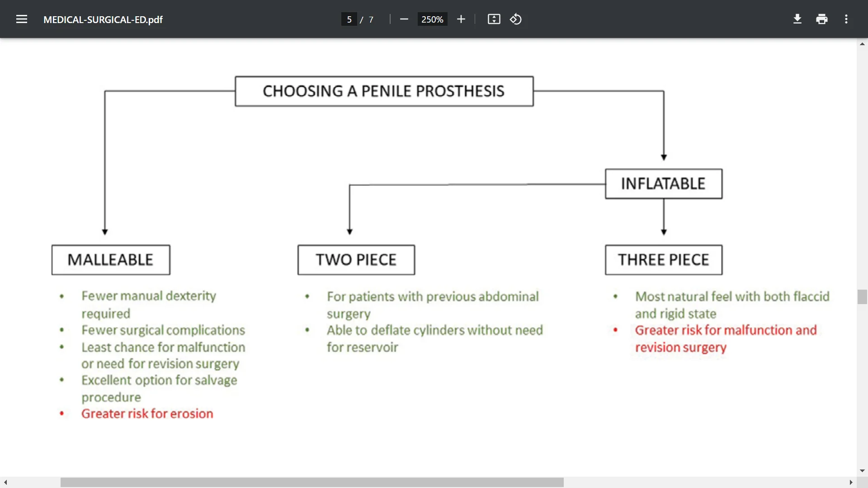Click the vertical scrollbar down arrow

[862, 471]
